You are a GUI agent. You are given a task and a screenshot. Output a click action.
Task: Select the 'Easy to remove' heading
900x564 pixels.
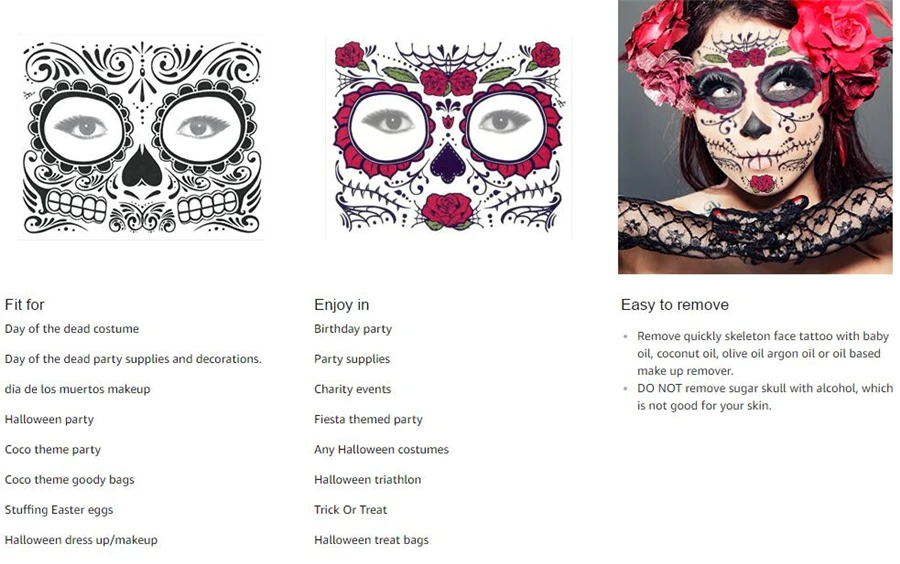674,305
